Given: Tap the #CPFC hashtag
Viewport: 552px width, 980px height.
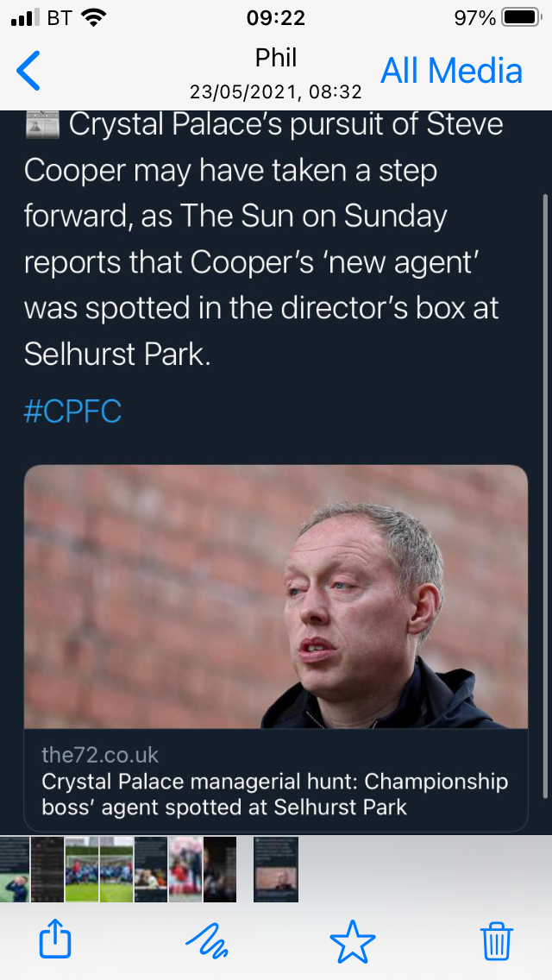Looking at the screenshot, I should (72, 411).
